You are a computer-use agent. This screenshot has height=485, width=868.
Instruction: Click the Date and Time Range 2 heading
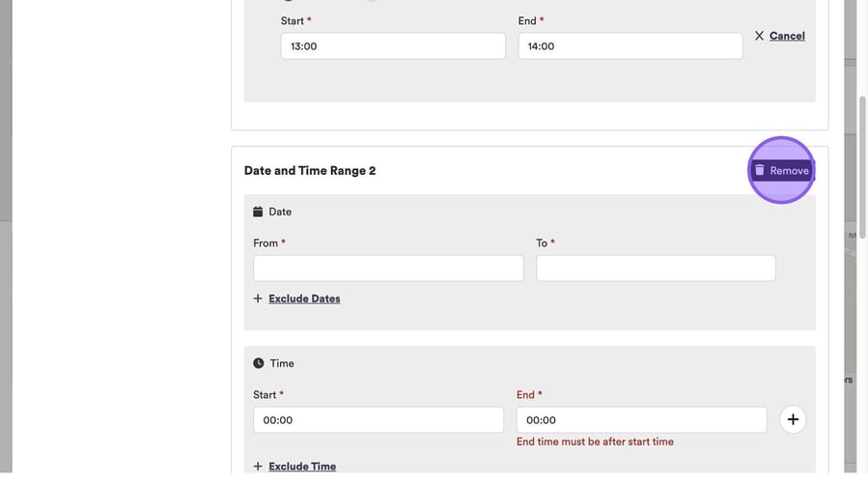tap(310, 171)
